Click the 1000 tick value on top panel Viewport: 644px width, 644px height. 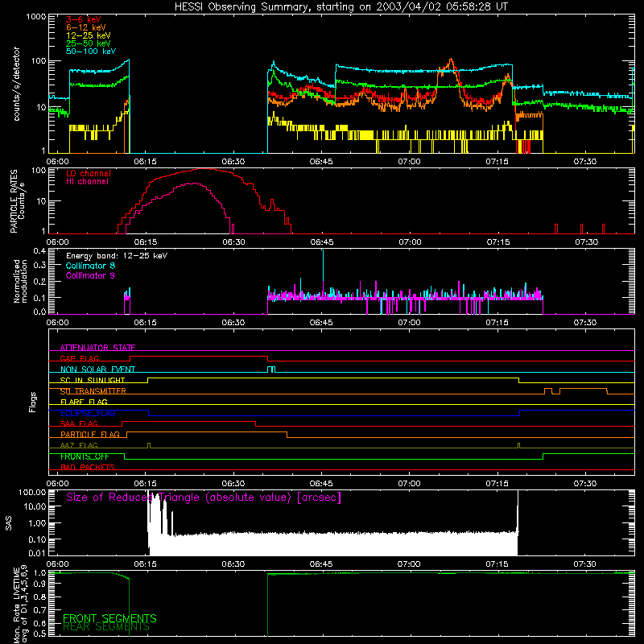[x=36, y=17]
